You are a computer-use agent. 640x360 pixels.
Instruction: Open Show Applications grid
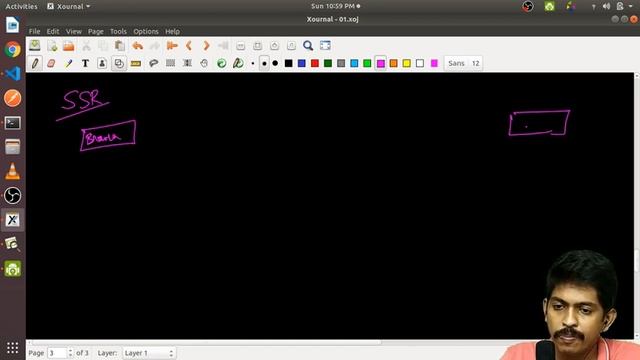pos(13,348)
